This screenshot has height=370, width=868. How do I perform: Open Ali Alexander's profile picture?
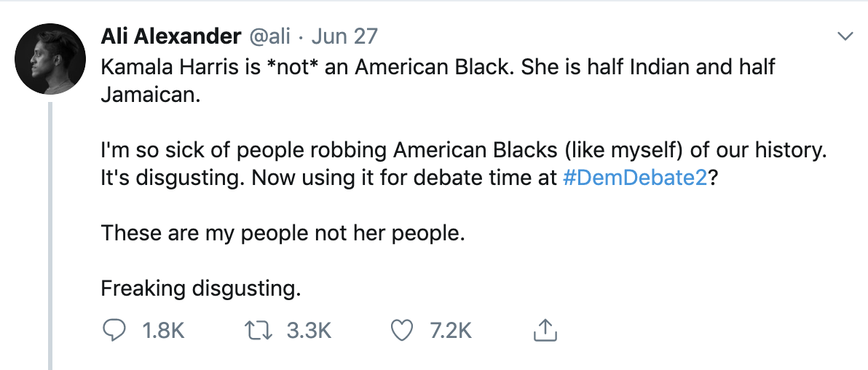(50, 59)
